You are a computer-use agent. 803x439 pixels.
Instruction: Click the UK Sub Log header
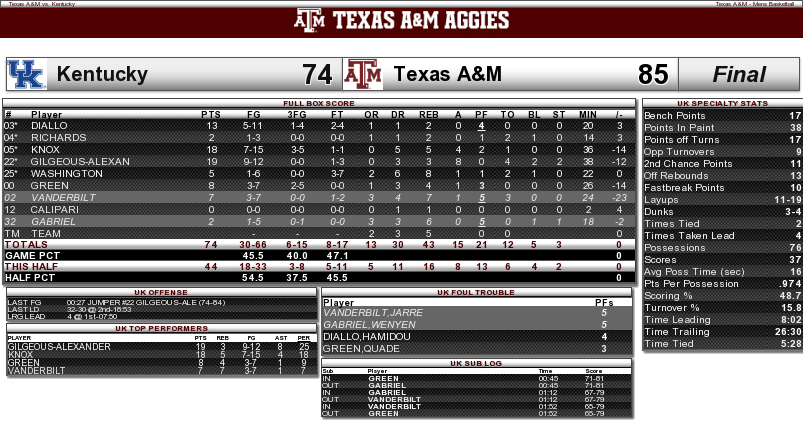coord(476,363)
